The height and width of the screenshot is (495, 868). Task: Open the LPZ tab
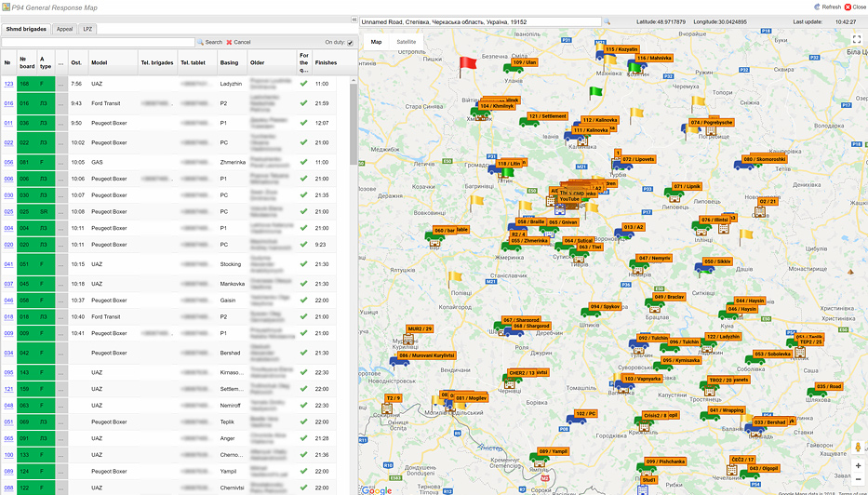pyautogui.click(x=87, y=29)
